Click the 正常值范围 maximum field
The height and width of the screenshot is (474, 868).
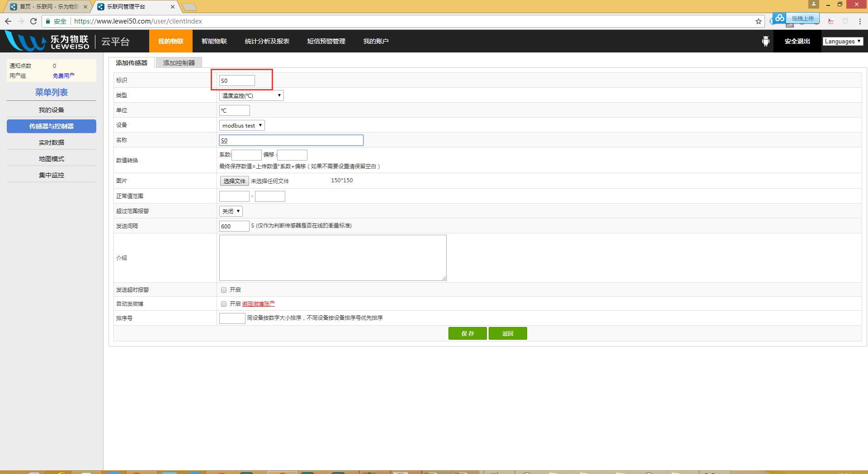(270, 196)
